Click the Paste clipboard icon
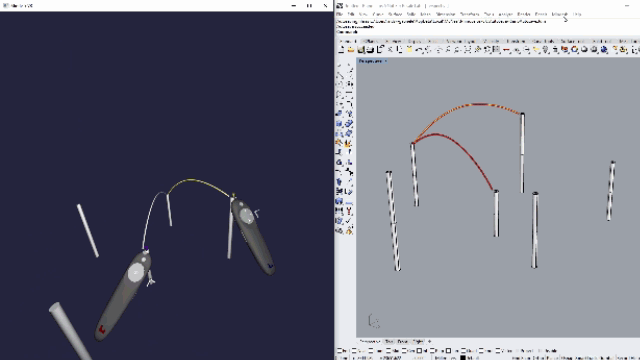 pos(409,50)
